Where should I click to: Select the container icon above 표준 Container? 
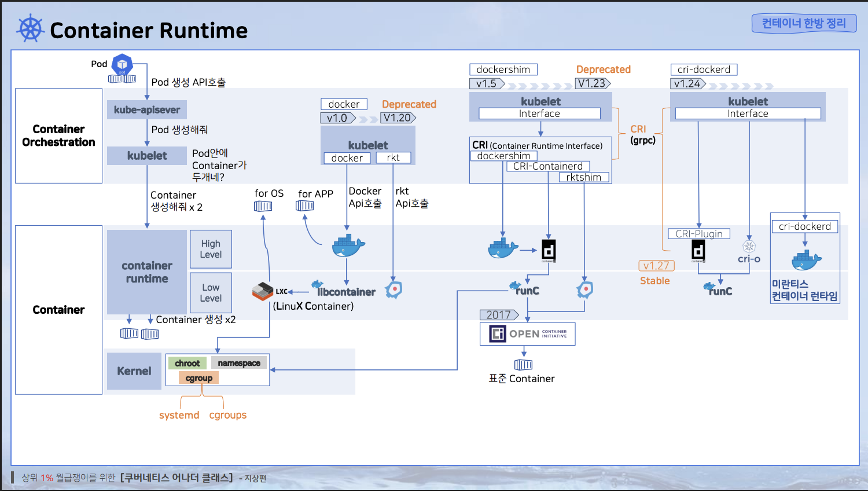pyautogui.click(x=523, y=364)
